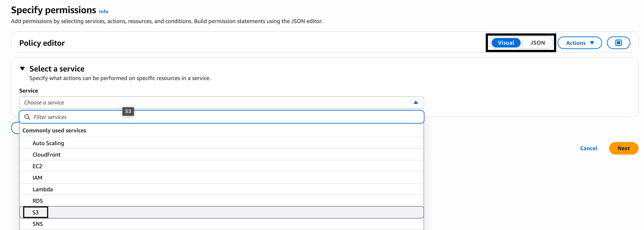This screenshot has height=230, width=644.
Task: Select the SNS service option
Action: click(x=38, y=224)
